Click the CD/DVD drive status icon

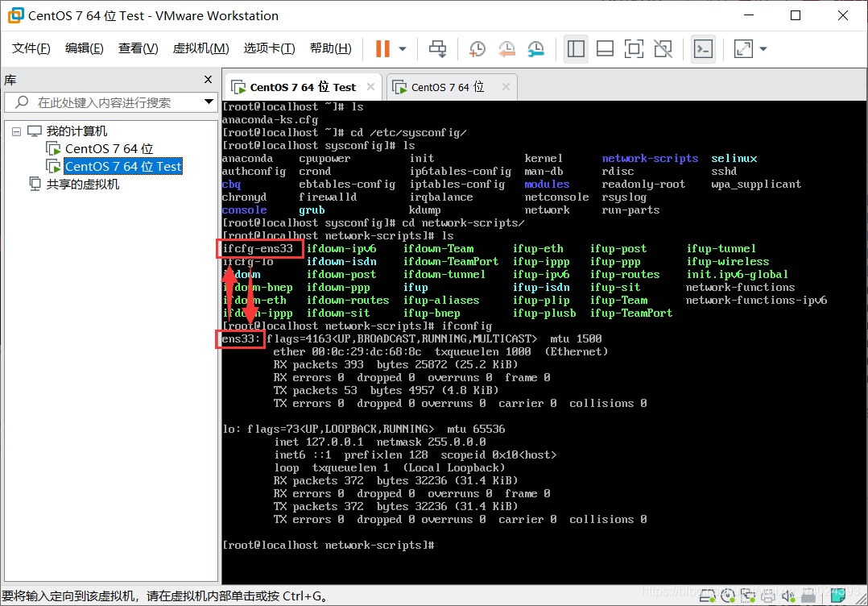(727, 596)
